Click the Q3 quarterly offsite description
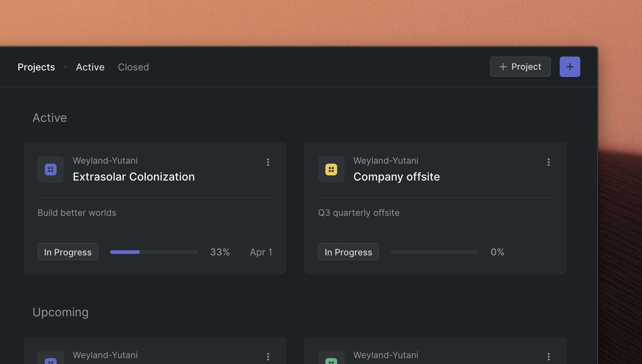Screen dimensions: 642x364 pos(359,213)
